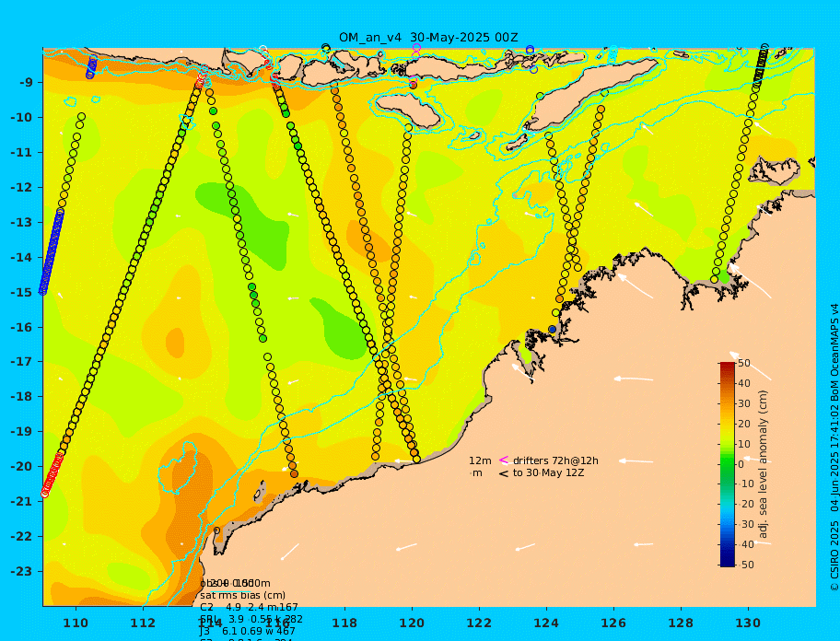Click the dark blue bottom of the colorbar

coord(728,561)
